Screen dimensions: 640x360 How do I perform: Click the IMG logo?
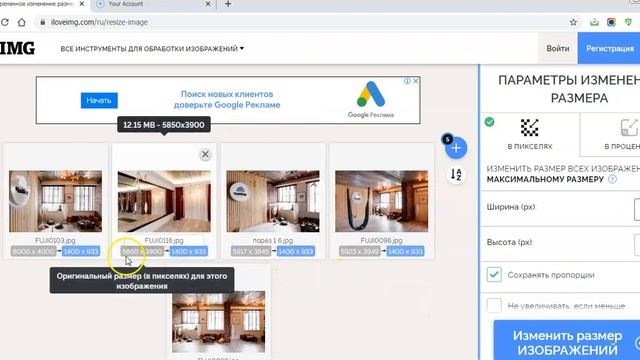tap(17, 48)
